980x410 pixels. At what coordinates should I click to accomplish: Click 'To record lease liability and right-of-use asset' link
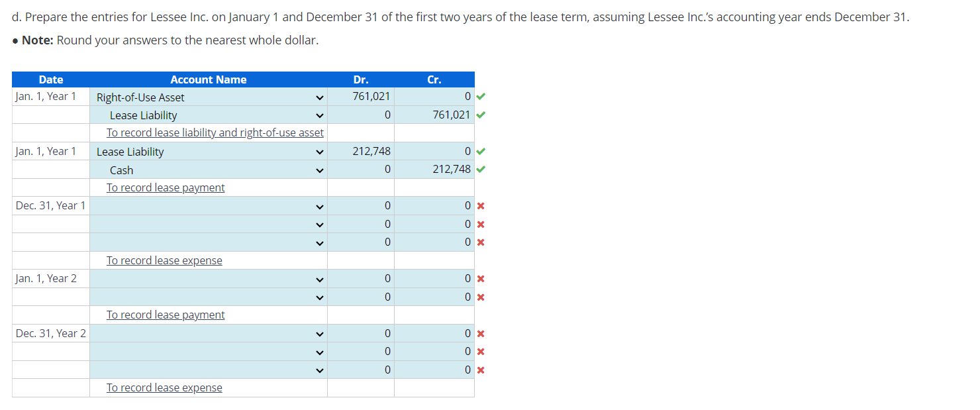tap(215, 132)
